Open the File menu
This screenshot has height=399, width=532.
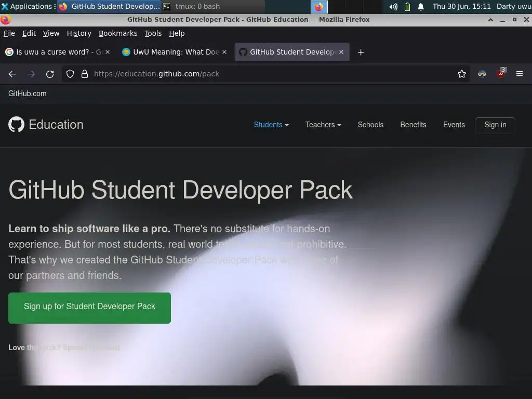[x=9, y=33]
